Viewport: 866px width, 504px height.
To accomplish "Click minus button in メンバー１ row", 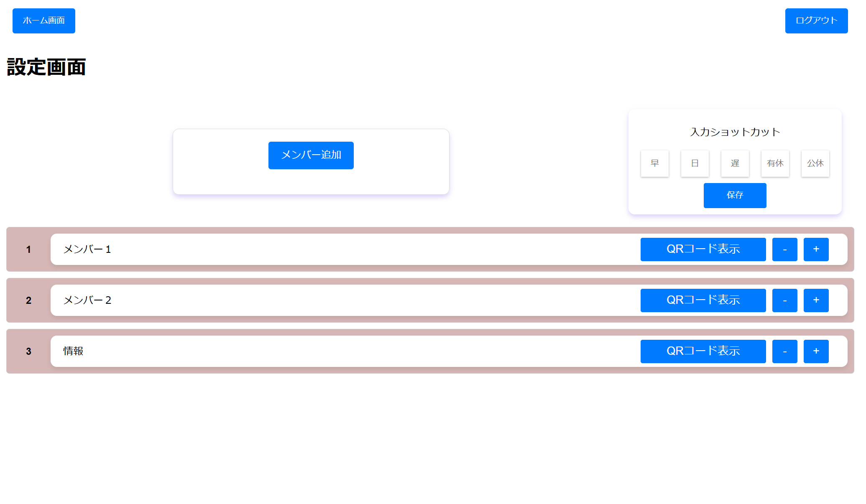I will coord(784,249).
